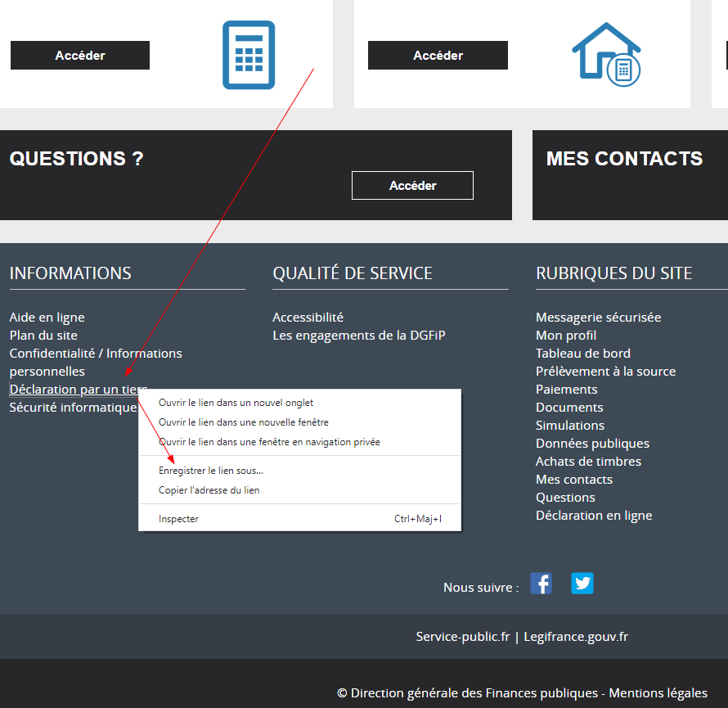Viewport: 728px width, 708px height.
Task: Open the 'Aide en ligne' link
Action: pyautogui.click(x=47, y=318)
